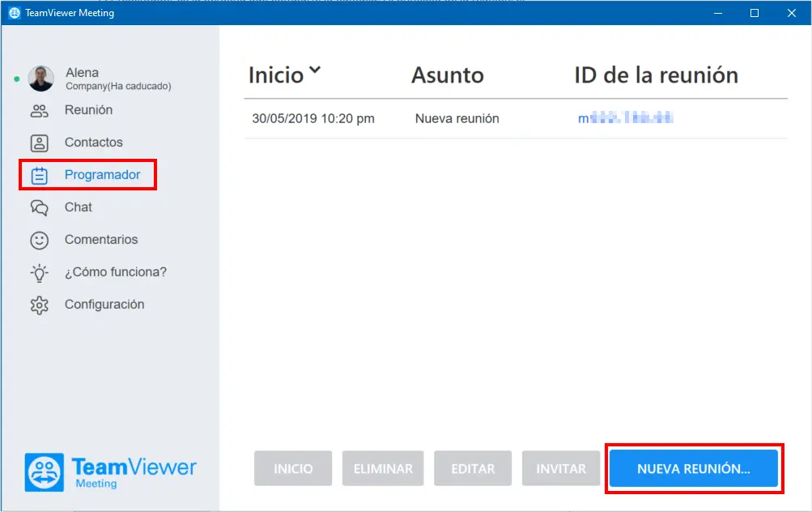Click the Contactos contact card icon
The image size is (812, 512).
40,143
